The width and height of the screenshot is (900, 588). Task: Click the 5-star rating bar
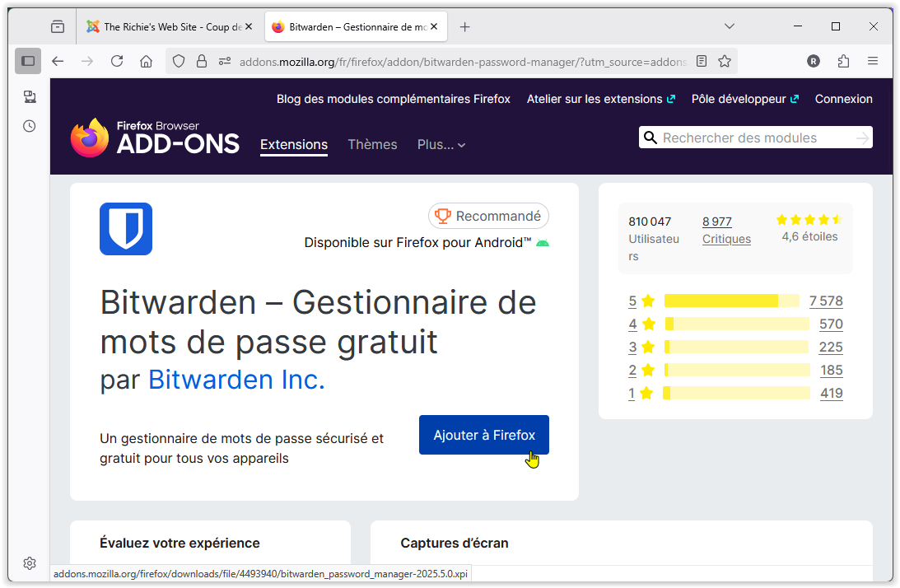(731, 301)
